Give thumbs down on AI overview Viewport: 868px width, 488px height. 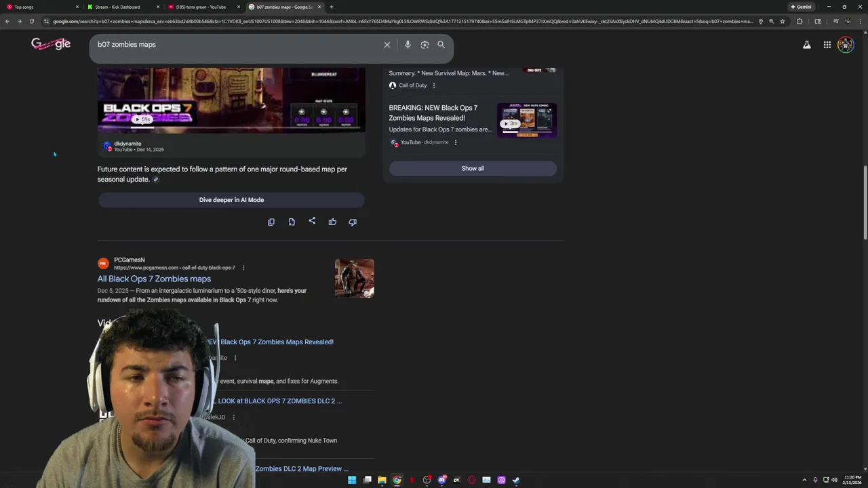pos(353,222)
